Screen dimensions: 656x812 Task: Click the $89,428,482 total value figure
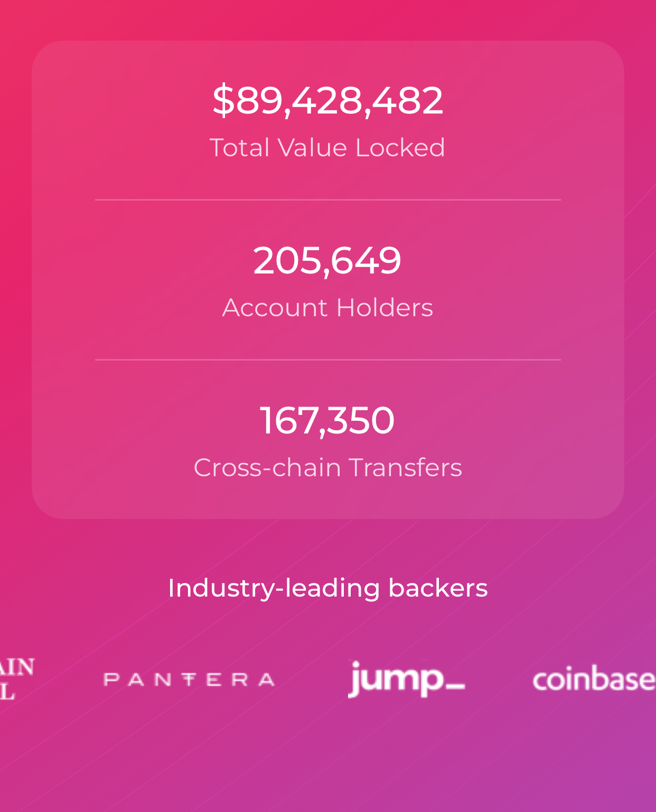pyautogui.click(x=327, y=100)
